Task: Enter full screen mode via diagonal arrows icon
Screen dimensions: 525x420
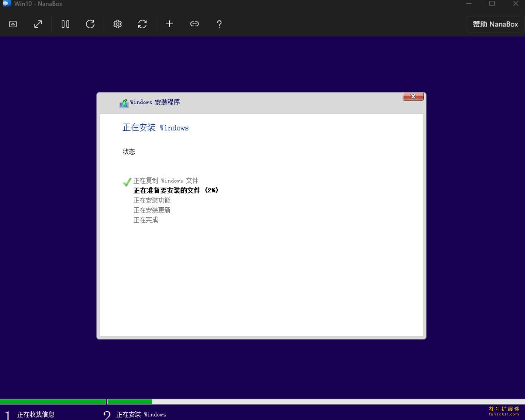Action: [x=38, y=24]
